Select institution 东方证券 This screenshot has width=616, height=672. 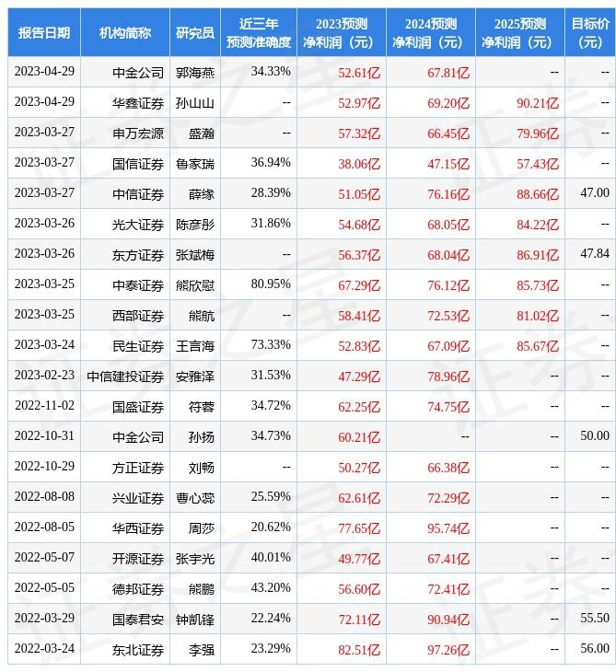point(138,255)
